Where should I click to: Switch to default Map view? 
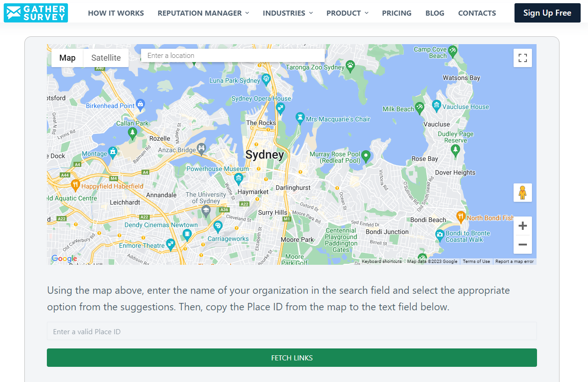67,58
